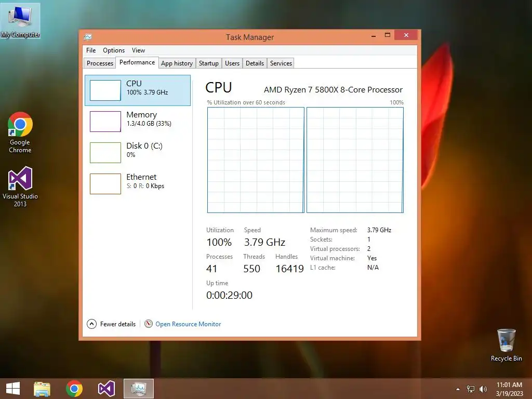Click the Task Manager taskbar button

click(x=138, y=389)
